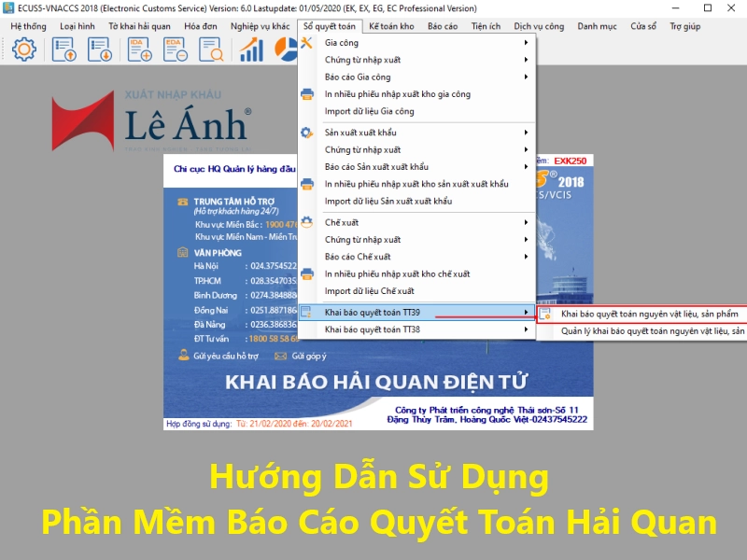Image resolution: width=747 pixels, height=560 pixels.
Task: Click the bar chart growth toolbar icon
Action: click(x=251, y=50)
